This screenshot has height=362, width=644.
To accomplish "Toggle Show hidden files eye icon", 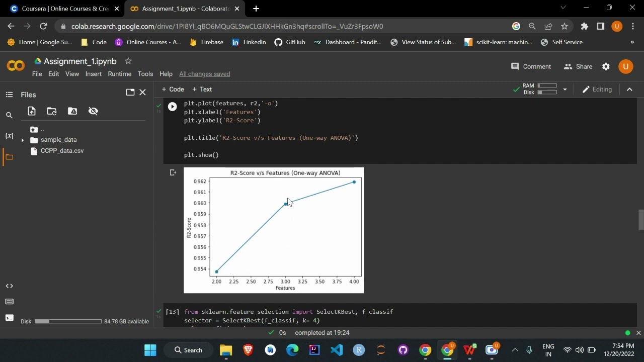I will (93, 111).
